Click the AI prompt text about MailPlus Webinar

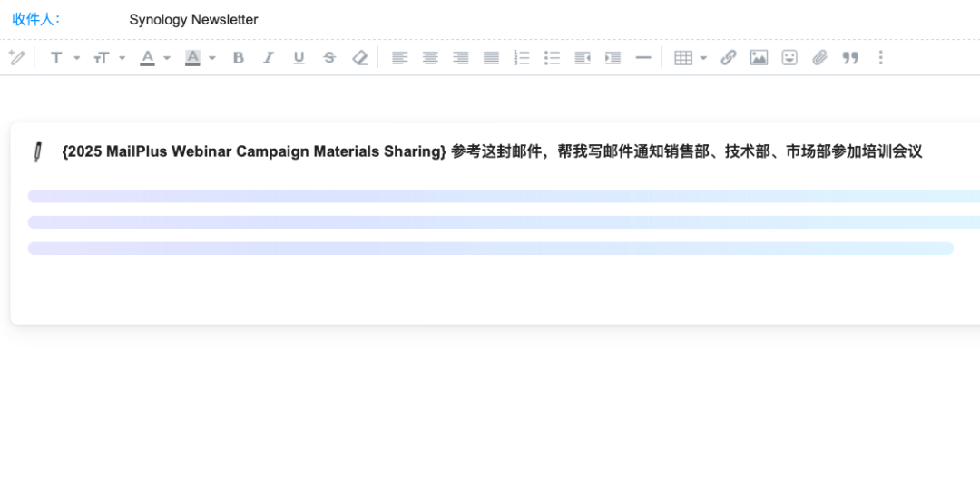492,151
